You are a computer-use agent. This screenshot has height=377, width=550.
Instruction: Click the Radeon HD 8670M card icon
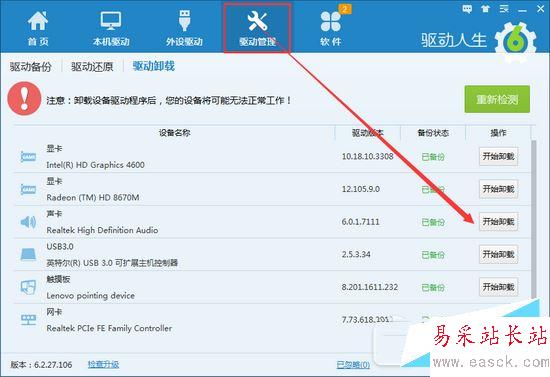28,189
